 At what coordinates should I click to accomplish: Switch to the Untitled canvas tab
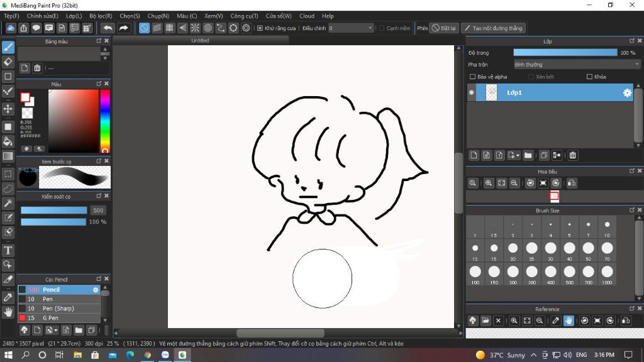coord(201,40)
